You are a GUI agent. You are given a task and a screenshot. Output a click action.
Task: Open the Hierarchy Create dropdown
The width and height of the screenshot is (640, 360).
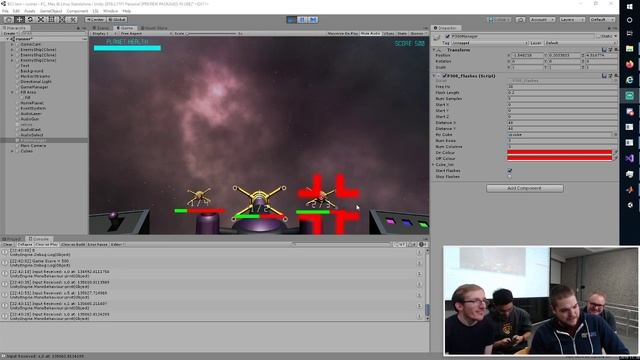click(10, 33)
